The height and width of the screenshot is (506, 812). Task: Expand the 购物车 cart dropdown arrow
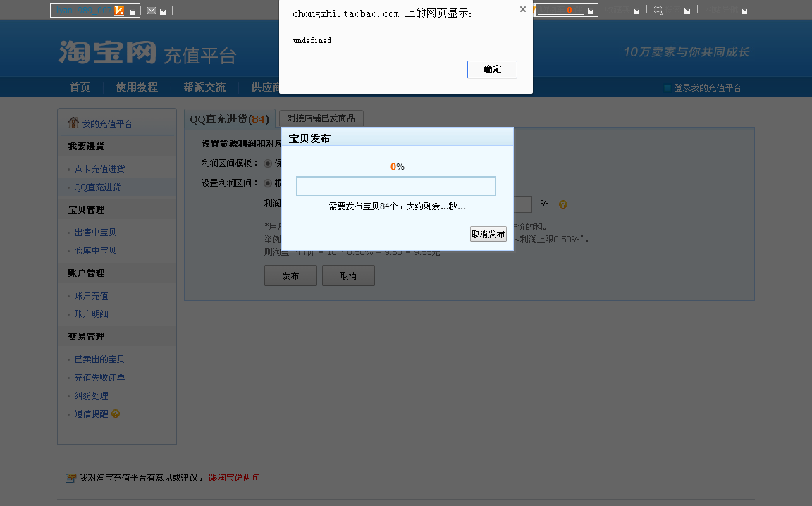pyautogui.click(x=591, y=11)
